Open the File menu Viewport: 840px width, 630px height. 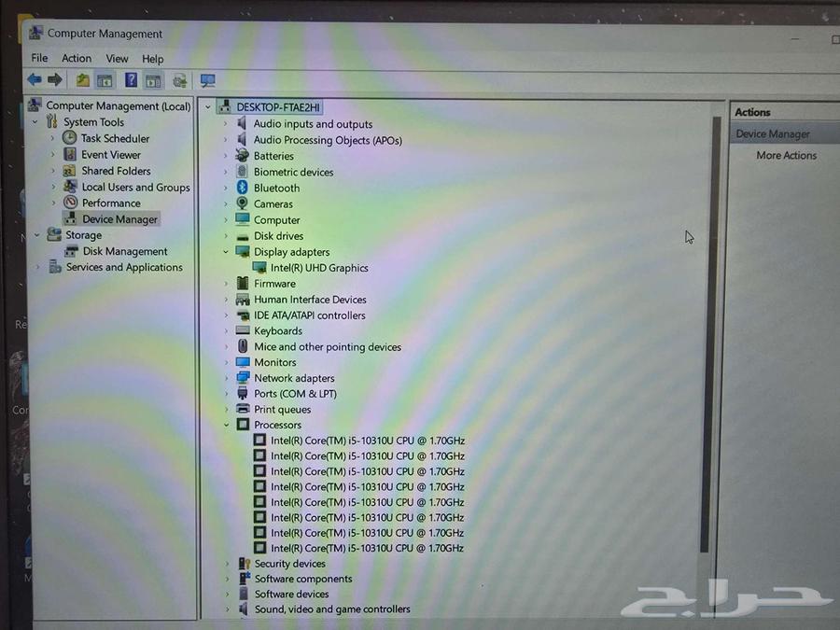tap(39, 58)
